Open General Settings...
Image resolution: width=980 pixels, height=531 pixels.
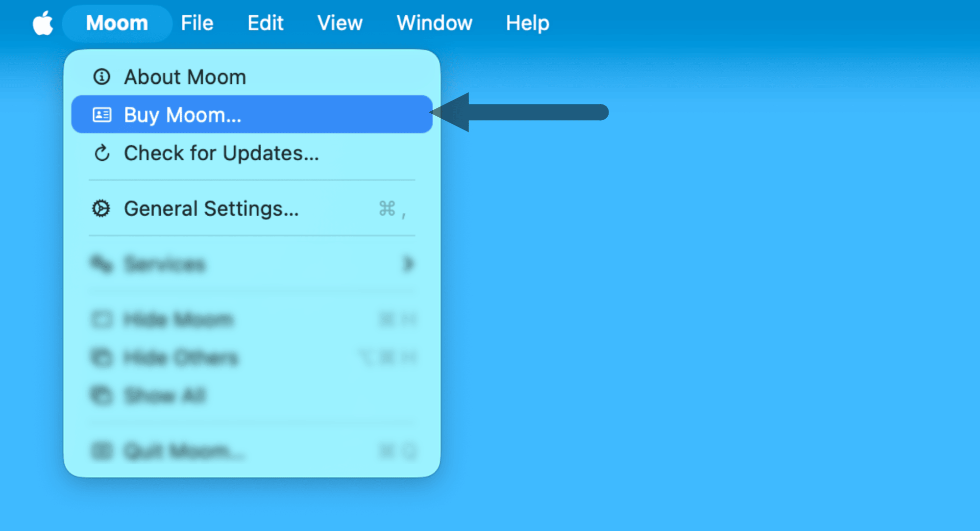click(252, 209)
